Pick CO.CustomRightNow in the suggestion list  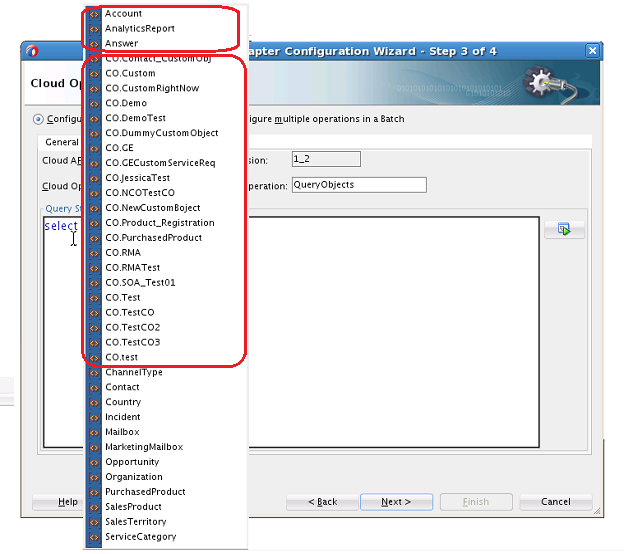152,88
